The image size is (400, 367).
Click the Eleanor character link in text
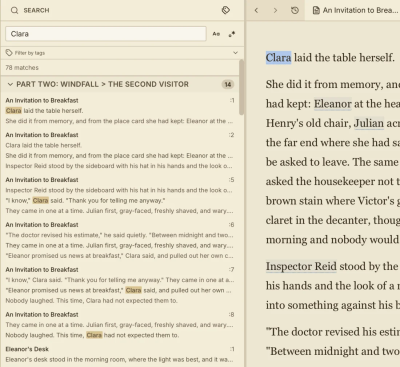pyautogui.click(x=332, y=104)
